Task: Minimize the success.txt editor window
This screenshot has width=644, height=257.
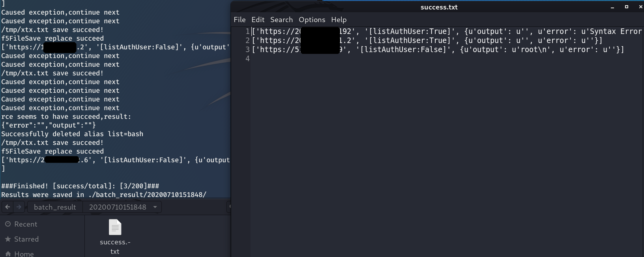Action: coord(612,7)
